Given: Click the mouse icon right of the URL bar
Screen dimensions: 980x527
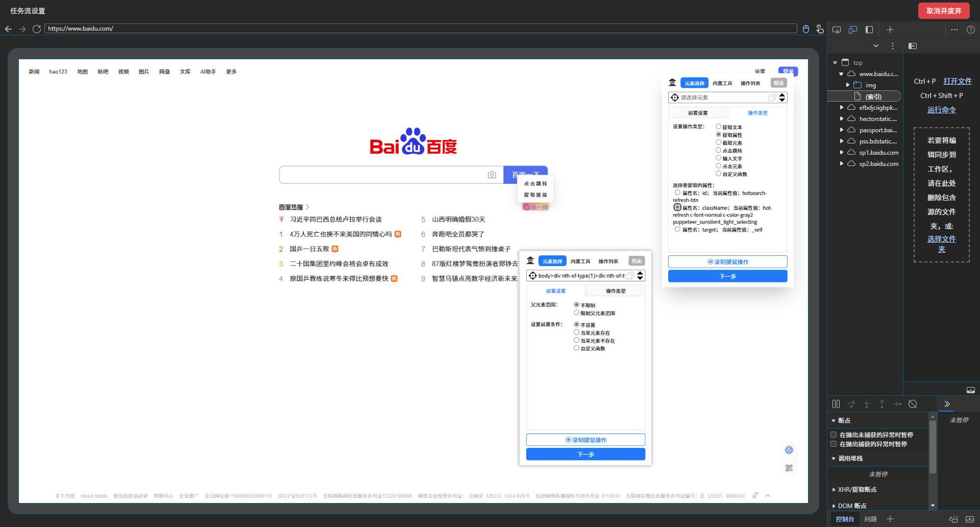Looking at the screenshot, I should pos(806,29).
